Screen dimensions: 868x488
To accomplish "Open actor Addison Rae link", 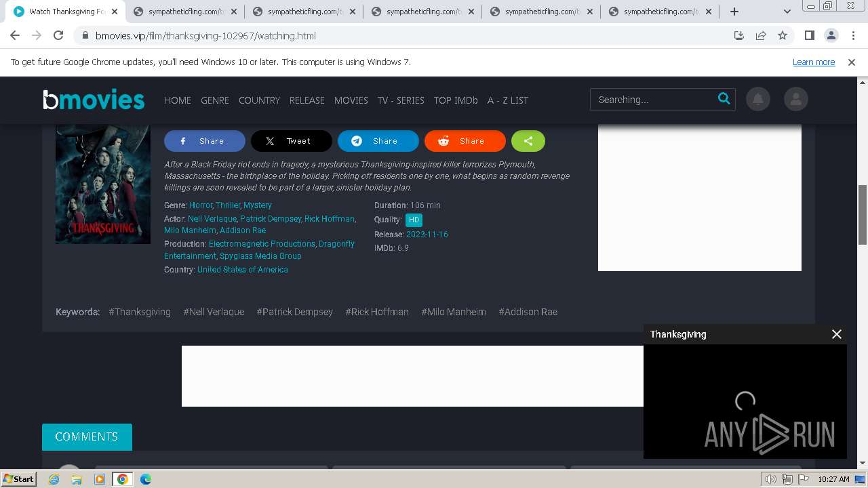I will 243,230.
